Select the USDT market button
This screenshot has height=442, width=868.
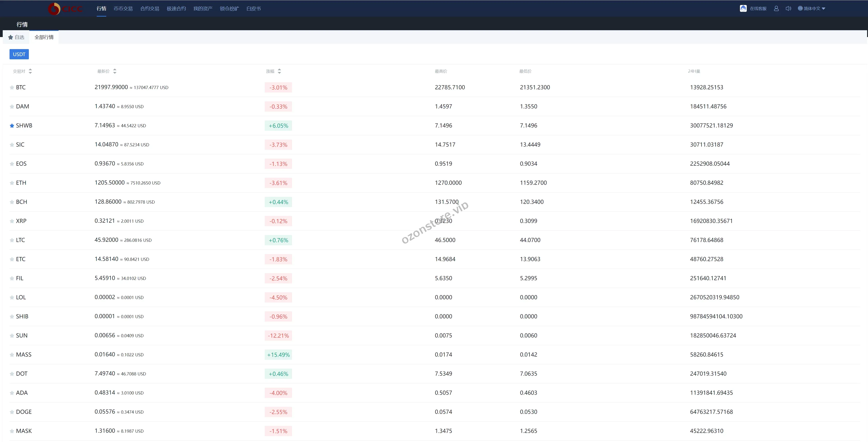(19, 54)
